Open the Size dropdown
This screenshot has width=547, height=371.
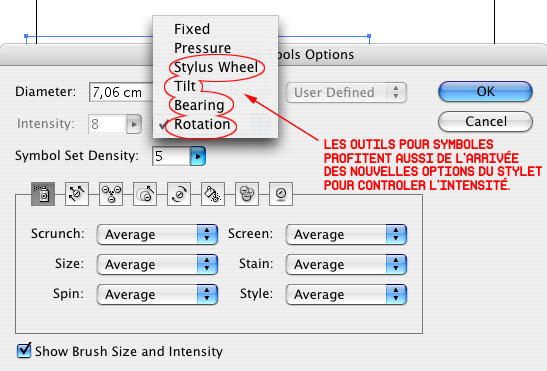[x=157, y=264]
